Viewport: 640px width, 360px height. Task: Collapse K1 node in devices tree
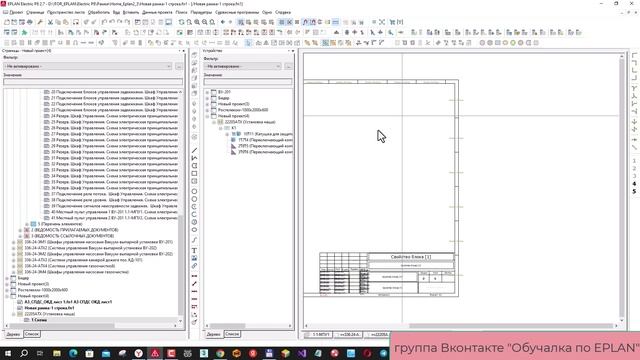(x=221, y=128)
